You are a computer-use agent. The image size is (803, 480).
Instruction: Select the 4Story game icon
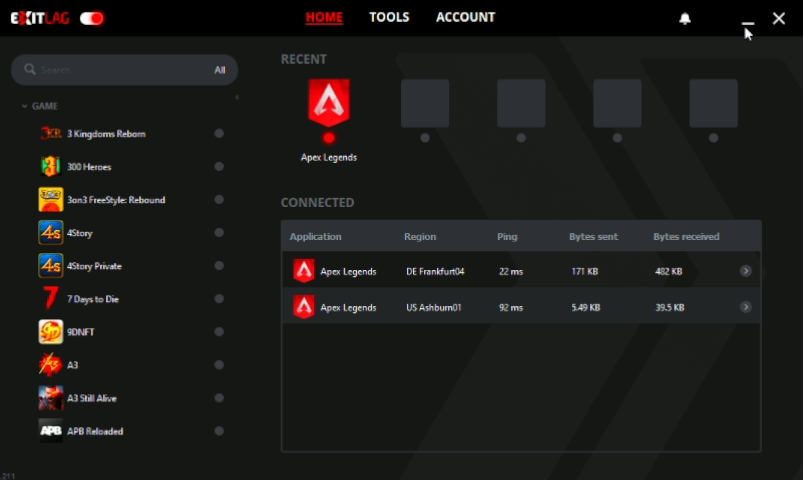[51, 233]
